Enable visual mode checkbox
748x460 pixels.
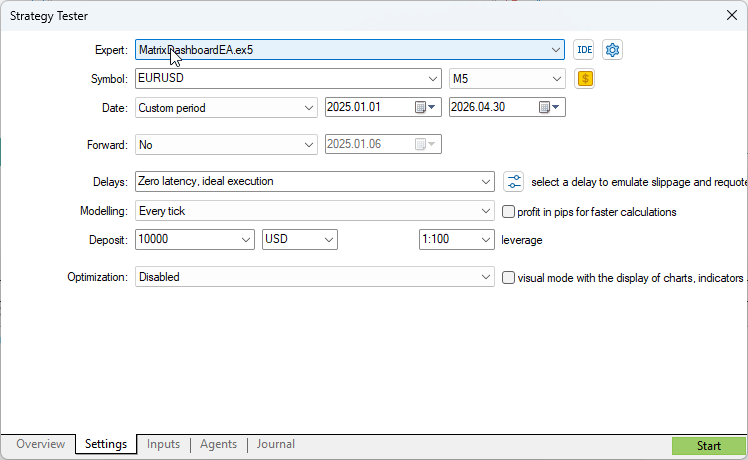(508, 278)
